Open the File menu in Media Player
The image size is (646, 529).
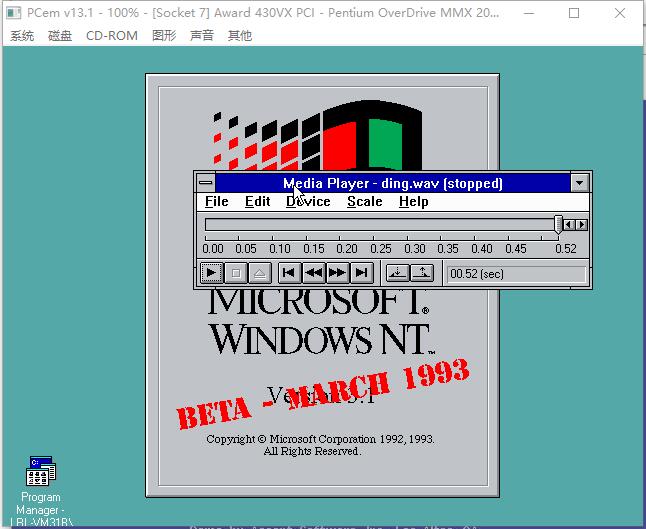click(x=217, y=201)
